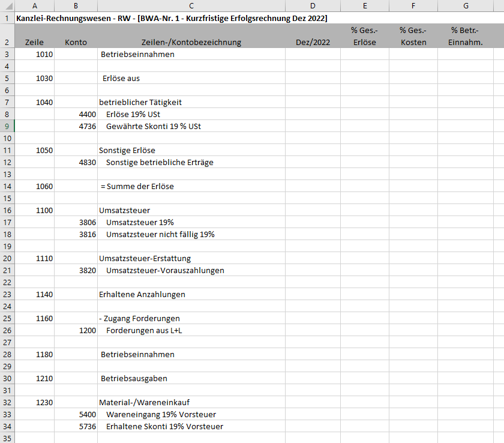Select row 9 header

coord(7,126)
